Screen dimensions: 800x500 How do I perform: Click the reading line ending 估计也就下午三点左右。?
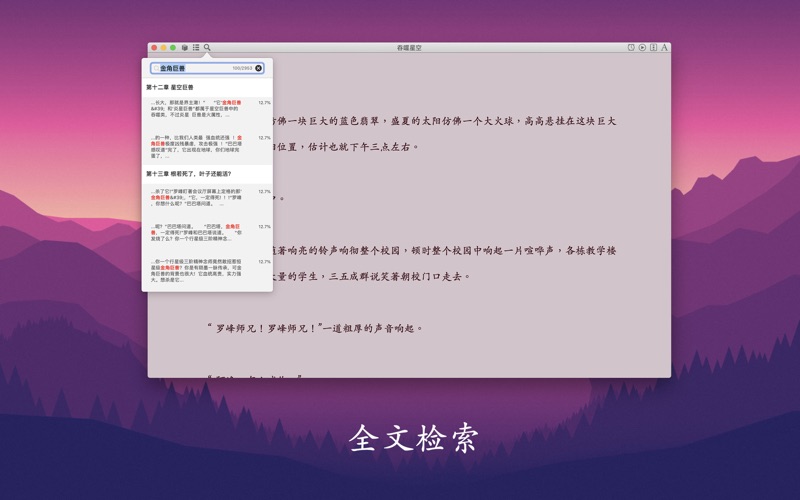[344, 147]
